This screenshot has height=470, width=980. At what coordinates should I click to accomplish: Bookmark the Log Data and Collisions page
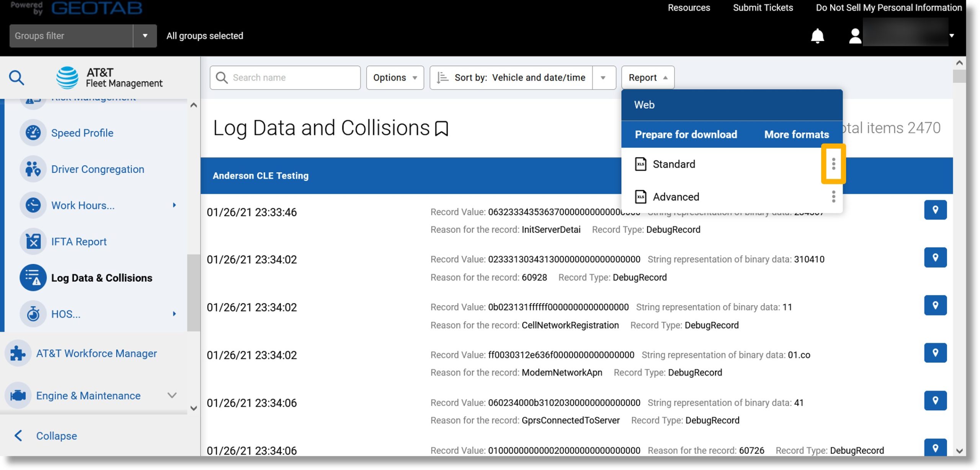tap(441, 128)
